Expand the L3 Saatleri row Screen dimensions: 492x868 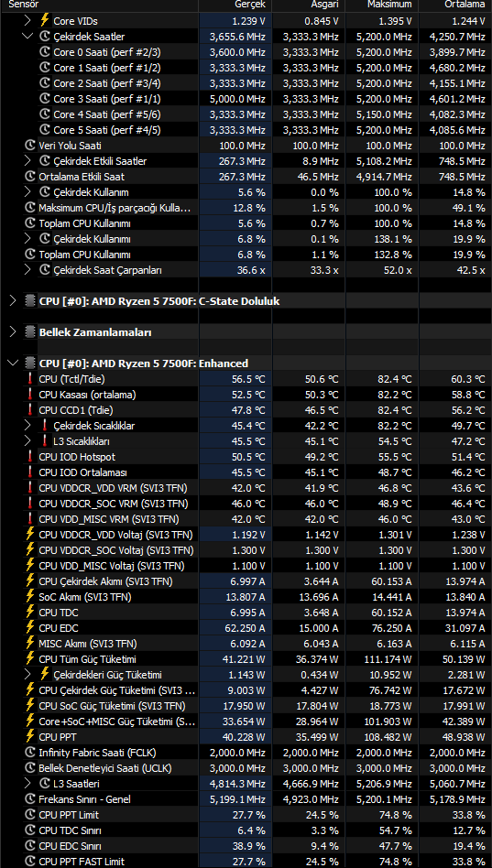pos(27,784)
